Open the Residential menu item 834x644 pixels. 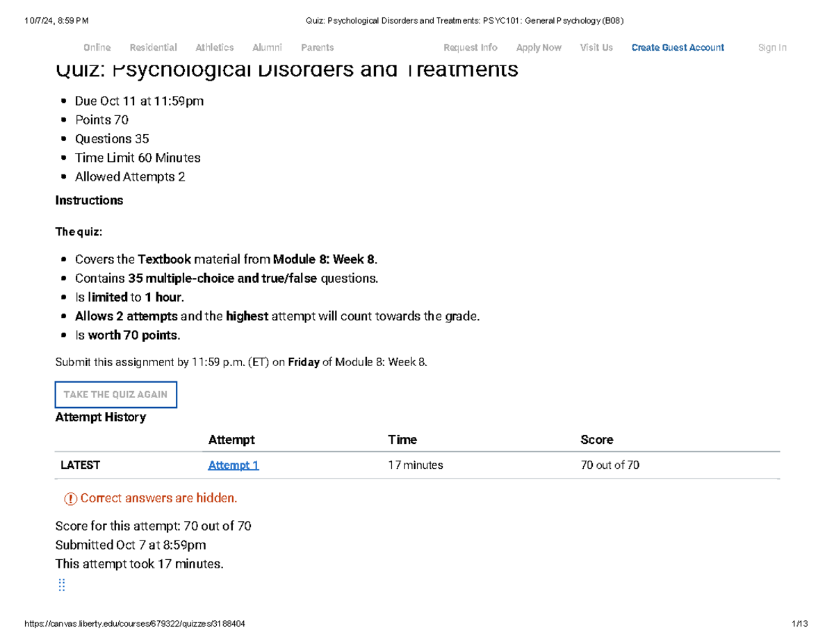(x=153, y=48)
